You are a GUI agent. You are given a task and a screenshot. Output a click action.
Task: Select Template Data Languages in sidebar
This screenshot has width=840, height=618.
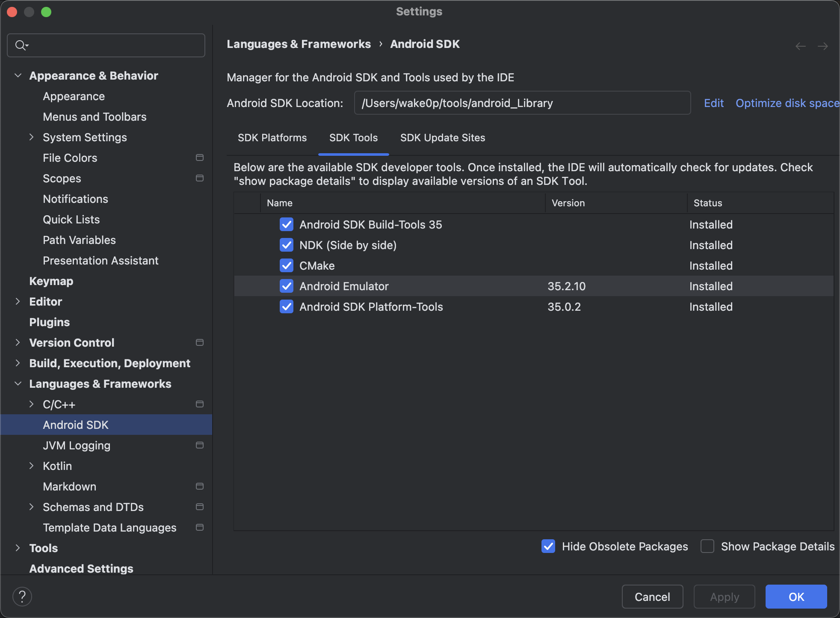(x=109, y=528)
